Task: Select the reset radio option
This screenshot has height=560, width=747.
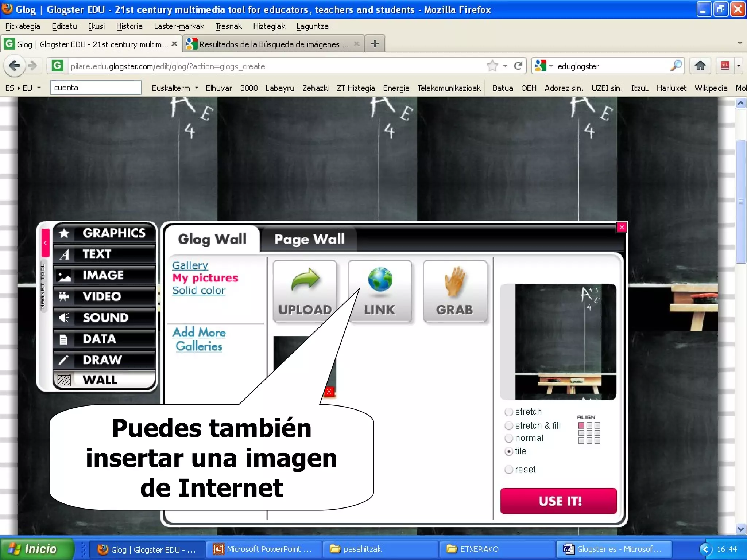Action: (508, 470)
